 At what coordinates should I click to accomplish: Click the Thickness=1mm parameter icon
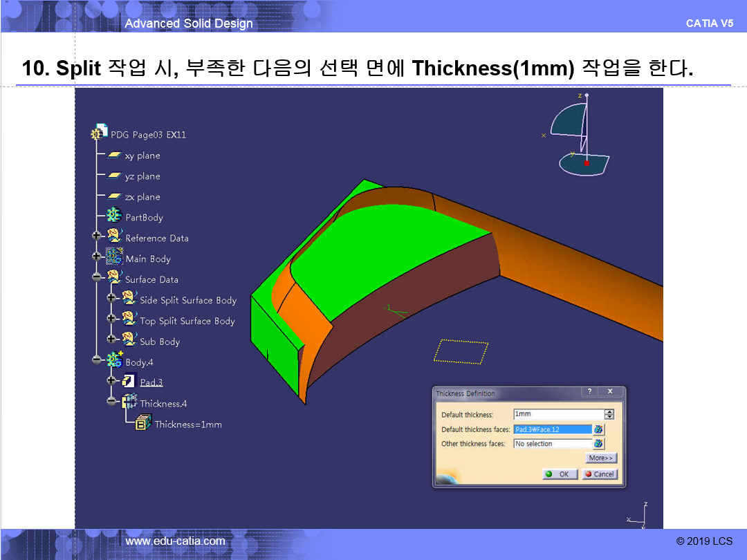pyautogui.click(x=143, y=424)
